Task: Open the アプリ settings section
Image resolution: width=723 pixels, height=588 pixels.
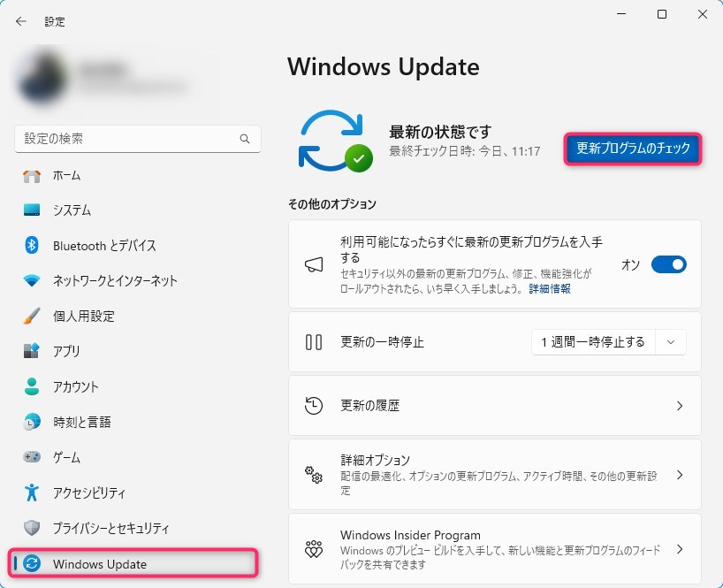Action: (66, 351)
